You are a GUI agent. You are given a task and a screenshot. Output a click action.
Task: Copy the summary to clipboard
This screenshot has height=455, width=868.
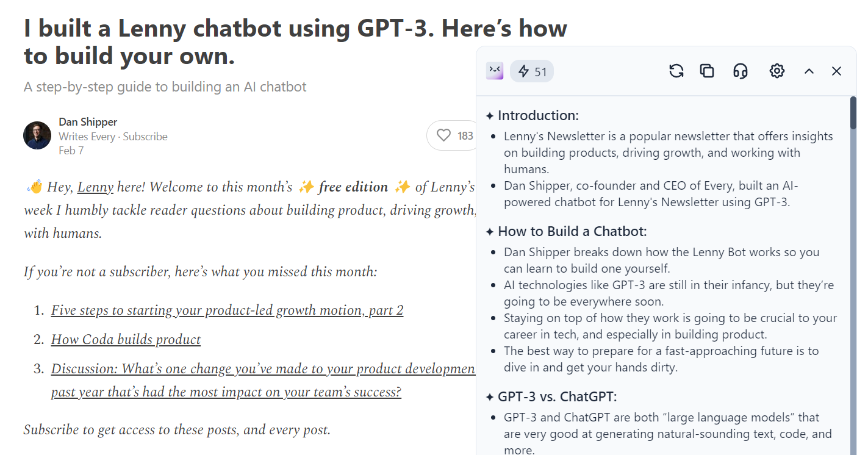(x=707, y=71)
